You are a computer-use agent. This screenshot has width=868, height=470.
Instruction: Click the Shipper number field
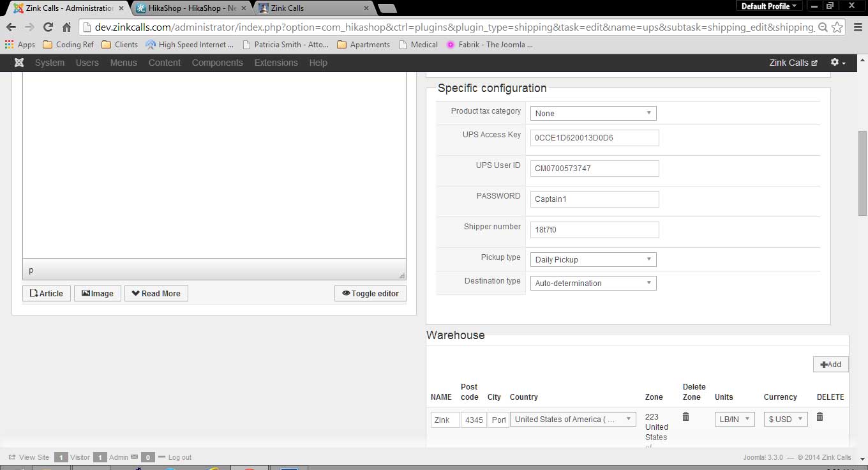(595, 229)
